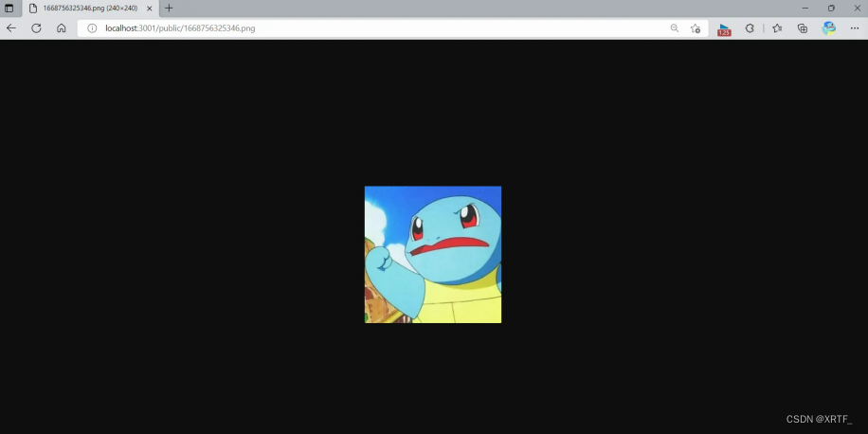The height and width of the screenshot is (434, 868).
Task: Open the Favorites list
Action: (x=777, y=28)
